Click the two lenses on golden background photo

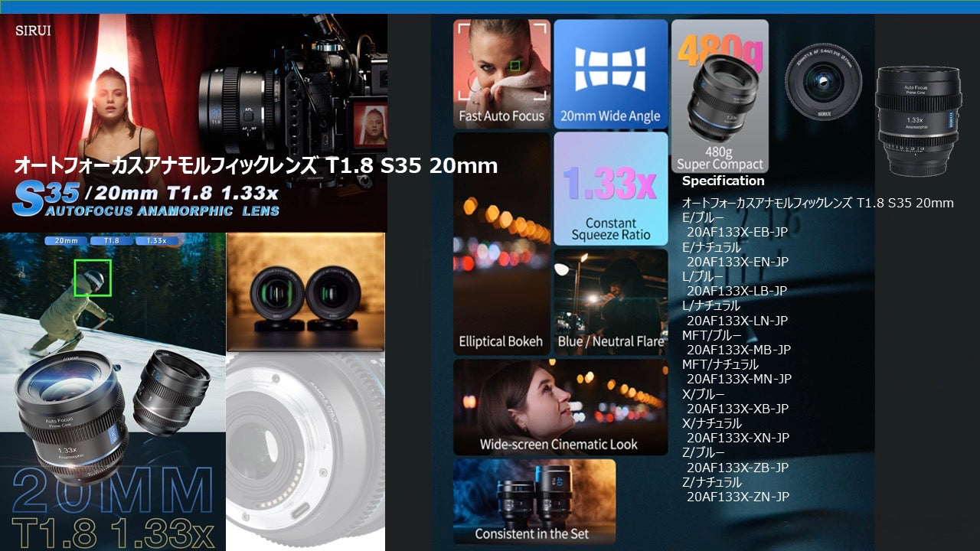click(305, 292)
